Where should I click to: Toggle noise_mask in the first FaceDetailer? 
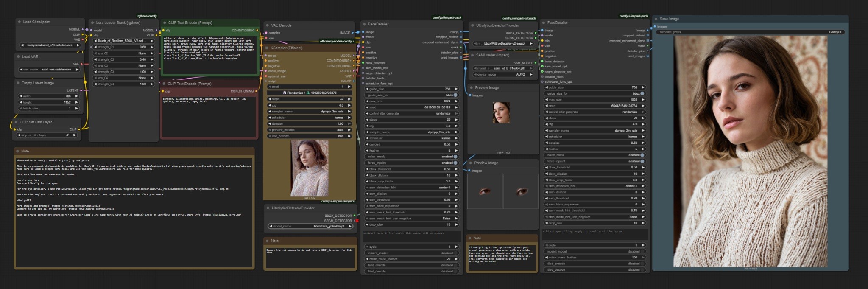[x=455, y=157]
